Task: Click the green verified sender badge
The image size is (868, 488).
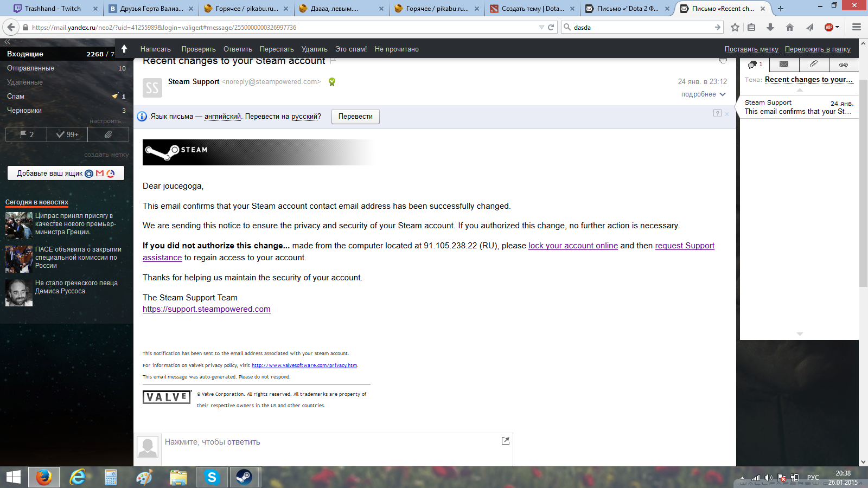Action: coord(332,82)
